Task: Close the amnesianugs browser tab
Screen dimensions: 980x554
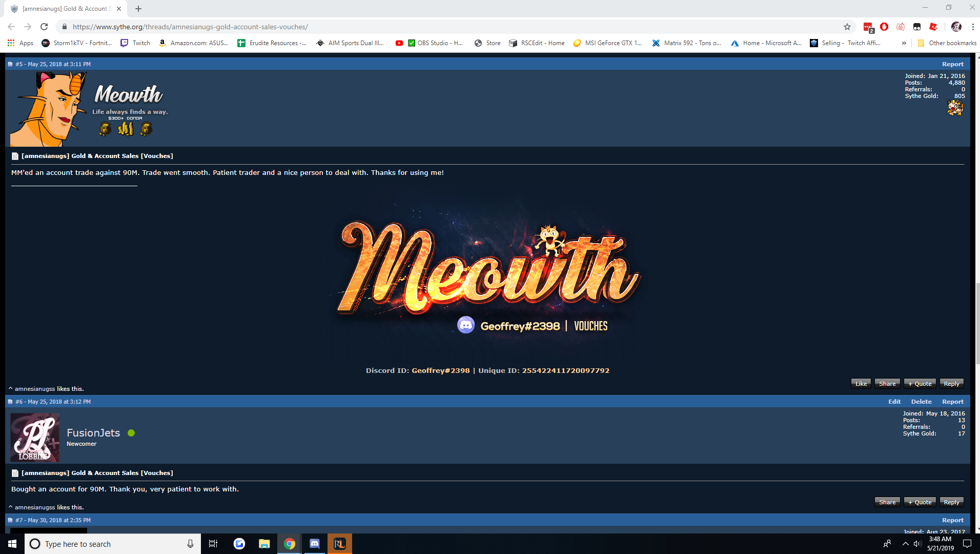Action: 119,9
